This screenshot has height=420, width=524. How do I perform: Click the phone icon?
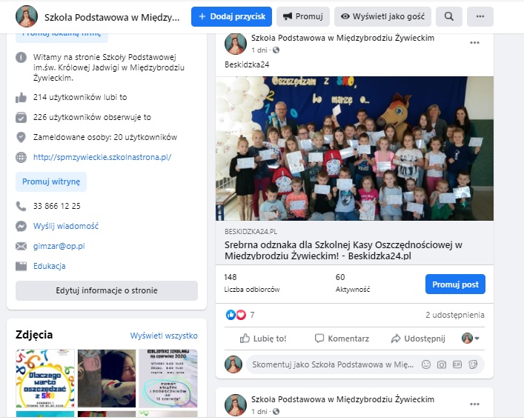click(x=21, y=206)
